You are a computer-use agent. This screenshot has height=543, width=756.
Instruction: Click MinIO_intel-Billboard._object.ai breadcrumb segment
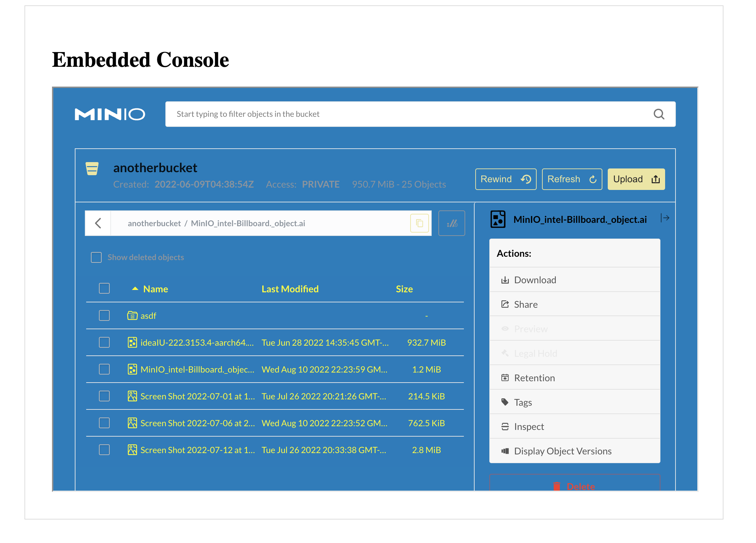click(x=248, y=224)
